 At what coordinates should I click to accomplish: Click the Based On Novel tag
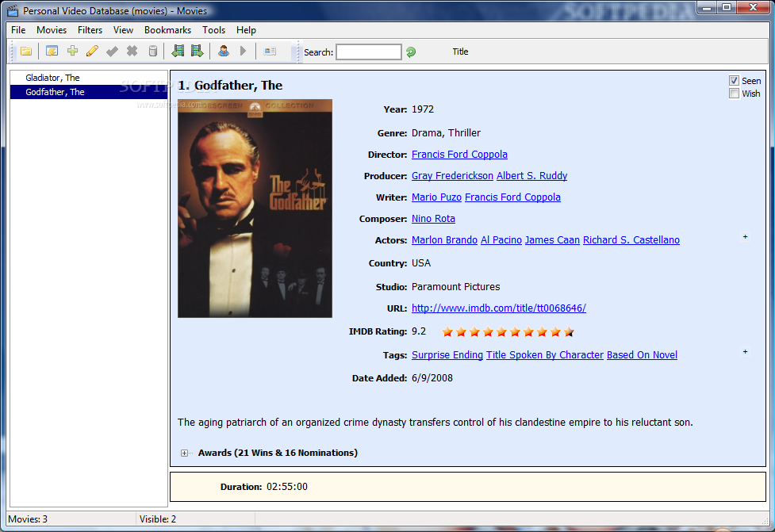point(642,355)
